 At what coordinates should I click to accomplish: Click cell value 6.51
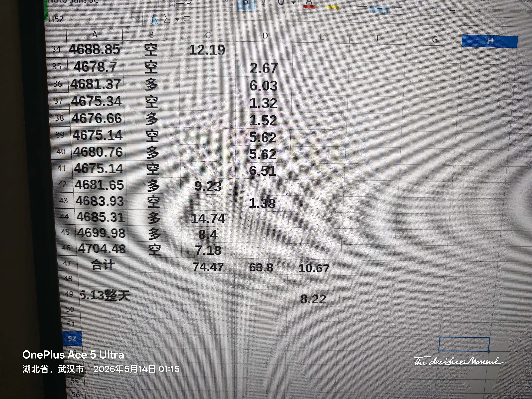click(262, 171)
